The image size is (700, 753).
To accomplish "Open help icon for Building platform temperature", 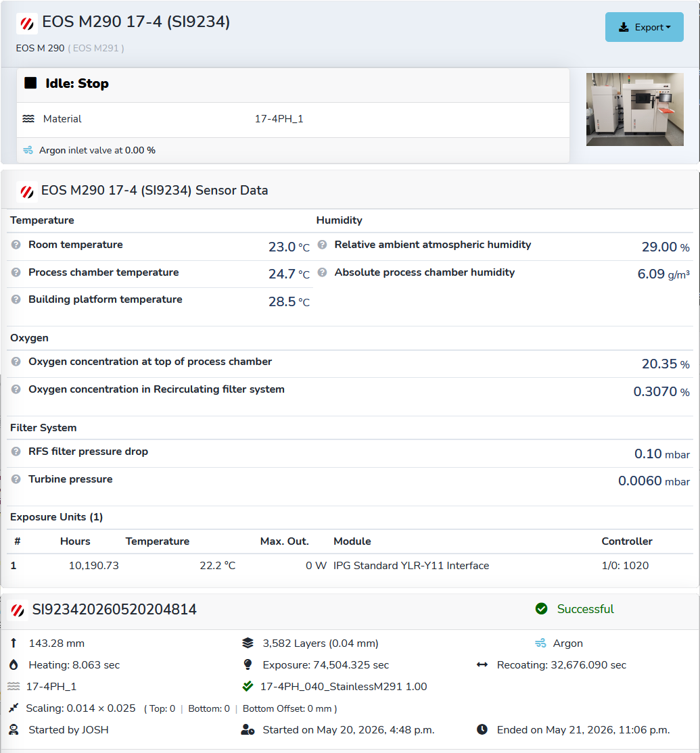I will click(16, 299).
